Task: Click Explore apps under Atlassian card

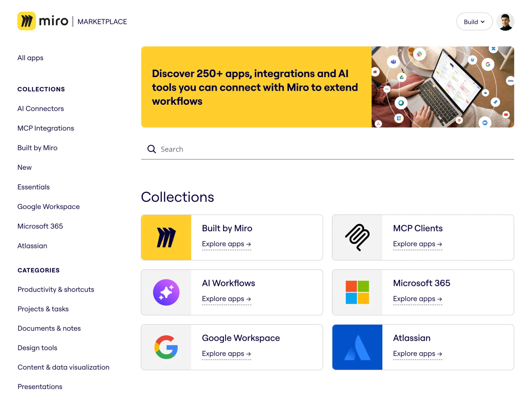Action: coord(418,354)
